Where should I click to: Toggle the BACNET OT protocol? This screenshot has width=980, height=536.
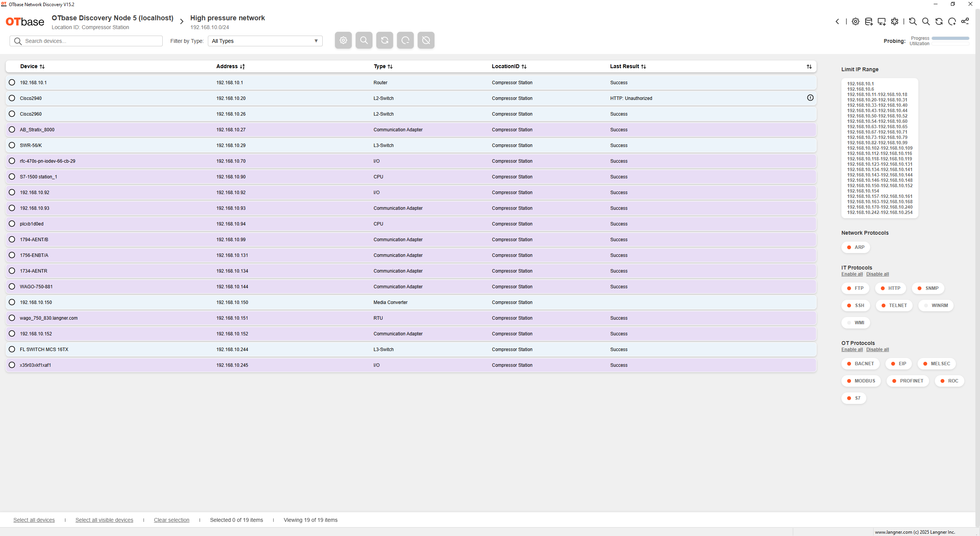point(860,364)
